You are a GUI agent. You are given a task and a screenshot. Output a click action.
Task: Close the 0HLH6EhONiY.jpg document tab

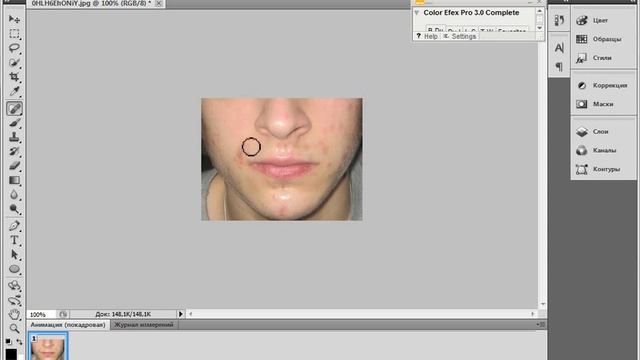pos(159,3)
